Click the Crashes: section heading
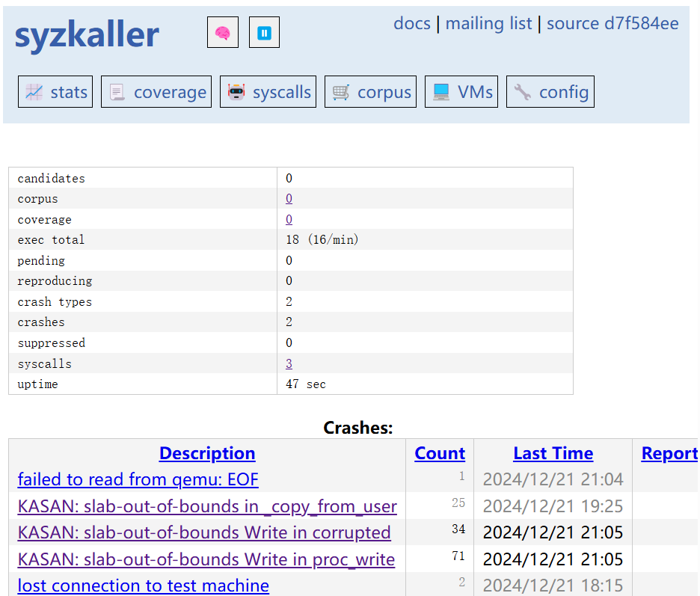700x596 pixels. click(x=358, y=428)
